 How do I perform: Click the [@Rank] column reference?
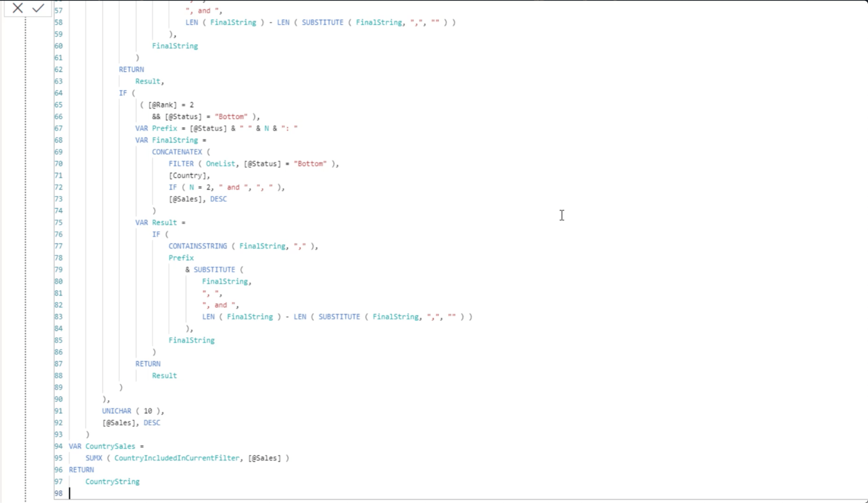coord(162,105)
